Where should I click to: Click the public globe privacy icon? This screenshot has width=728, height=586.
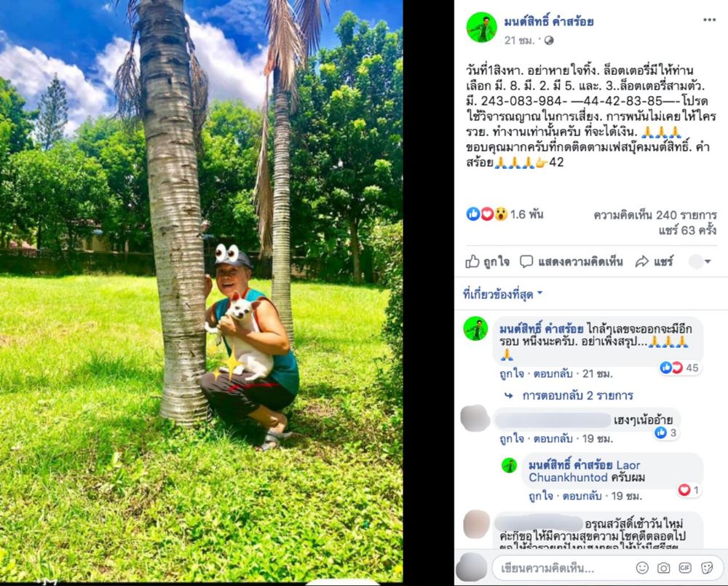coord(549,40)
